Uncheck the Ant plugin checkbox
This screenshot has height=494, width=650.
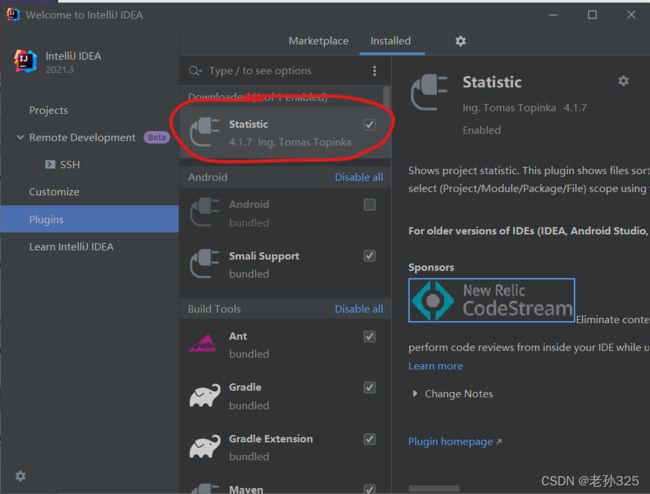369,336
